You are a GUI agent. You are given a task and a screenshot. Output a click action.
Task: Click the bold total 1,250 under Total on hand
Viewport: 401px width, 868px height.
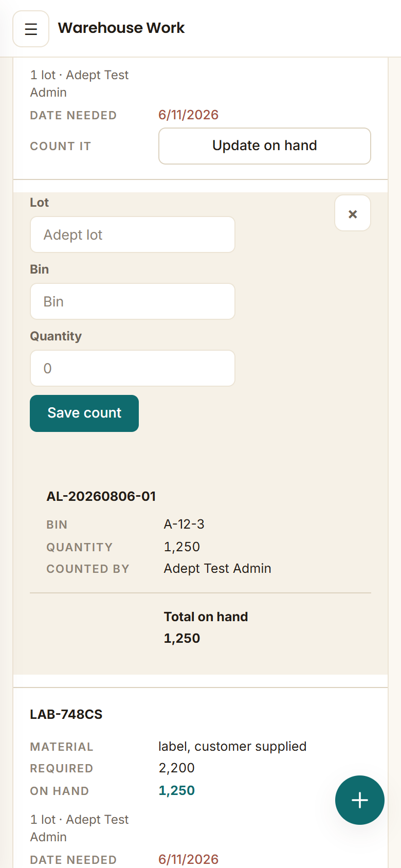(x=182, y=638)
